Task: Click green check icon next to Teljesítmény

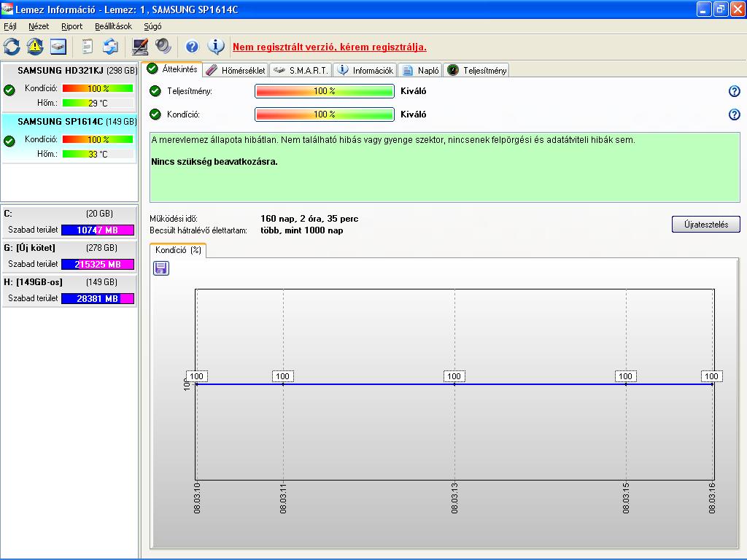Action: (x=155, y=91)
